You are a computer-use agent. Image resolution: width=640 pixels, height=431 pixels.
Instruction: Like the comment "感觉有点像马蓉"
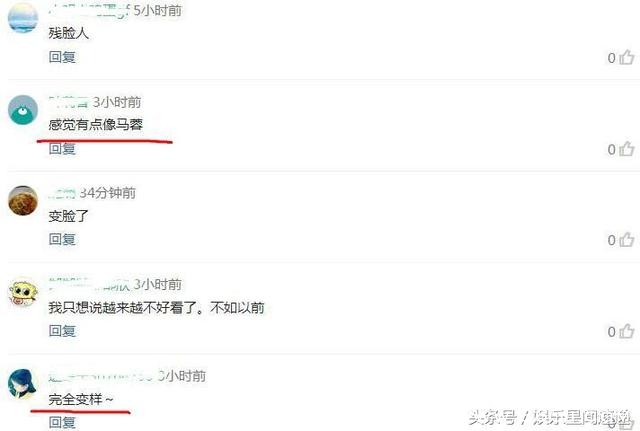point(627,149)
